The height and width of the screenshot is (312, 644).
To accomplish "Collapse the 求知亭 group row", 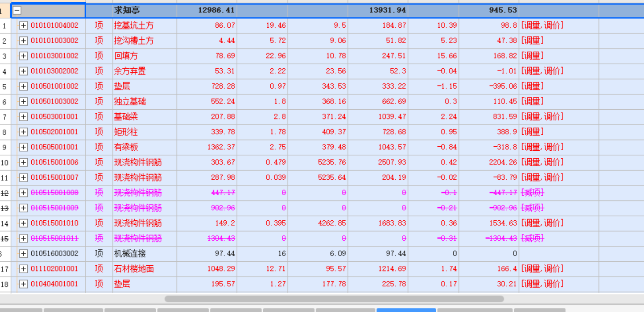I will click(17, 10).
